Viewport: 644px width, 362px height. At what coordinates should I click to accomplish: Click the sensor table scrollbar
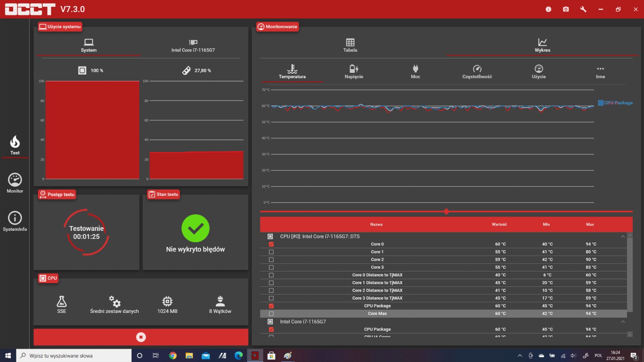click(630, 275)
